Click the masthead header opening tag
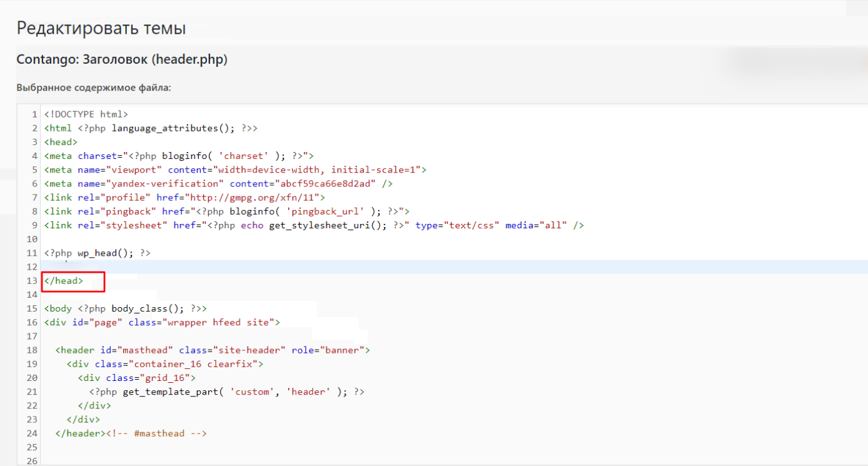 coord(213,350)
